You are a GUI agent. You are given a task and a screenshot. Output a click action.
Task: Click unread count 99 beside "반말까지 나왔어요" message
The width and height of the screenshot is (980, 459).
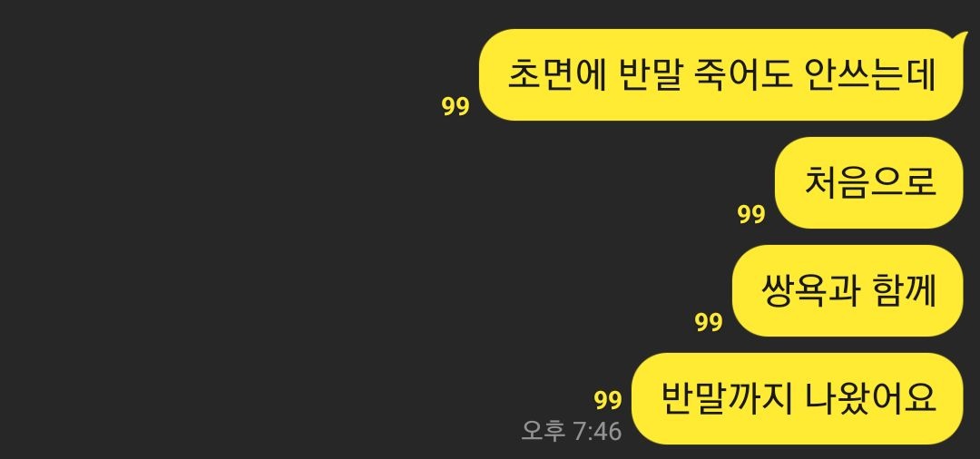608,400
